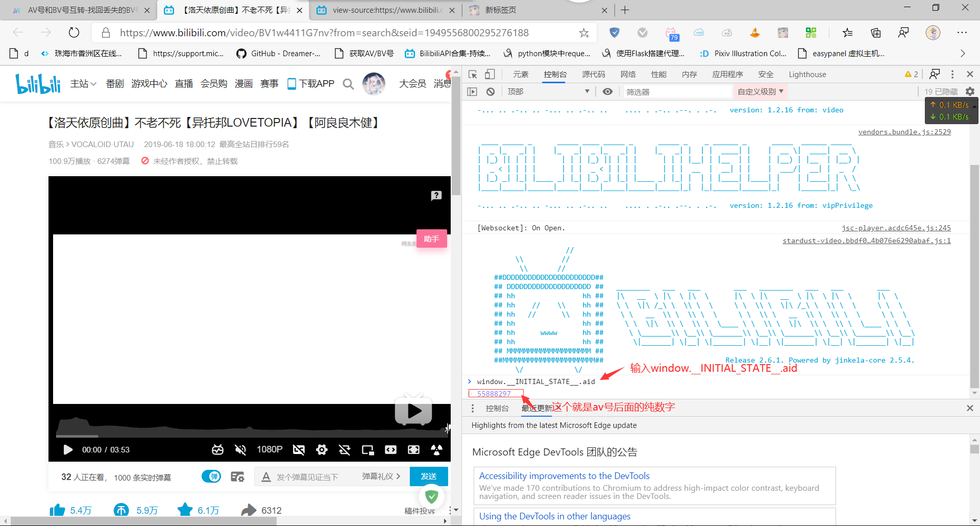Click the bilibili TV heartbeat icon in player
The image size is (980, 526).
click(x=217, y=449)
